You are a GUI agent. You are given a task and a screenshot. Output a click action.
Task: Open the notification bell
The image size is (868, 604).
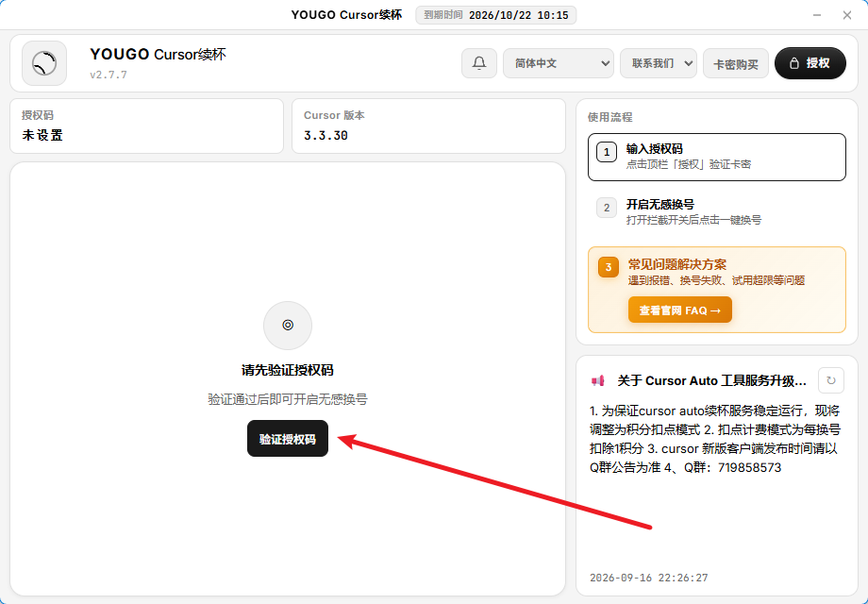tap(479, 63)
